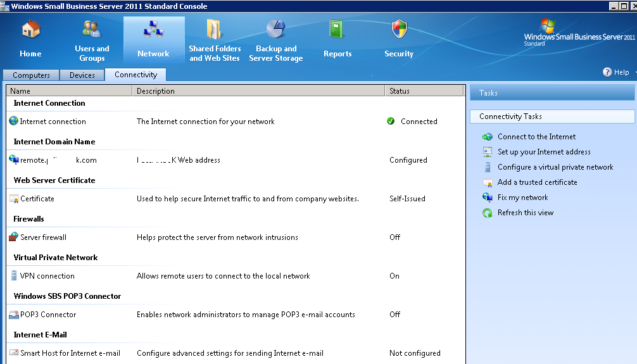
Task: Click Refresh this view link
Action: (x=526, y=213)
